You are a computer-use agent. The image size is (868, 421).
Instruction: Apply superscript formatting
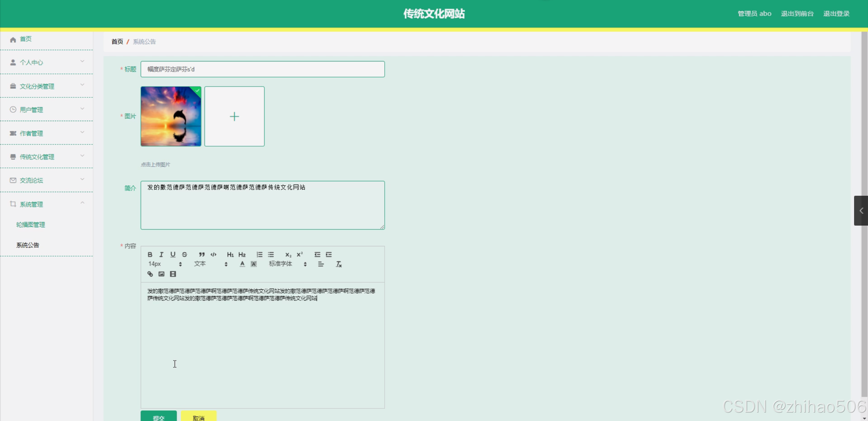point(300,254)
